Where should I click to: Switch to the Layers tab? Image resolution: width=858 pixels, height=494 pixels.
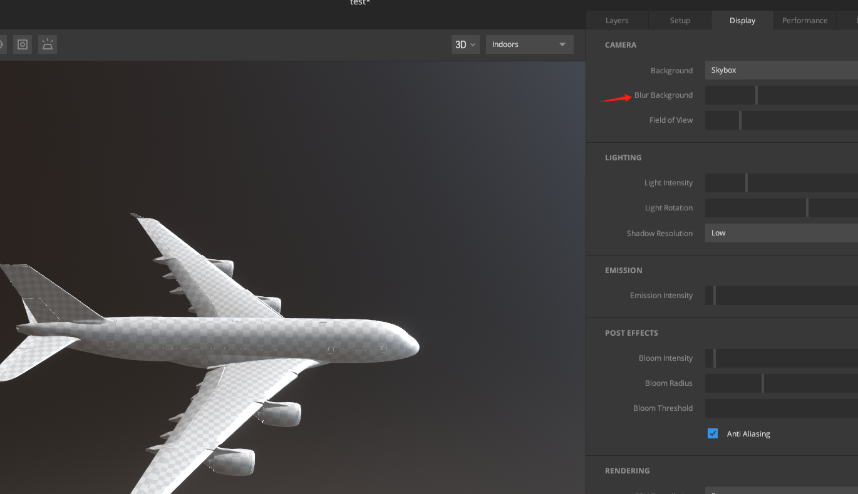617,20
